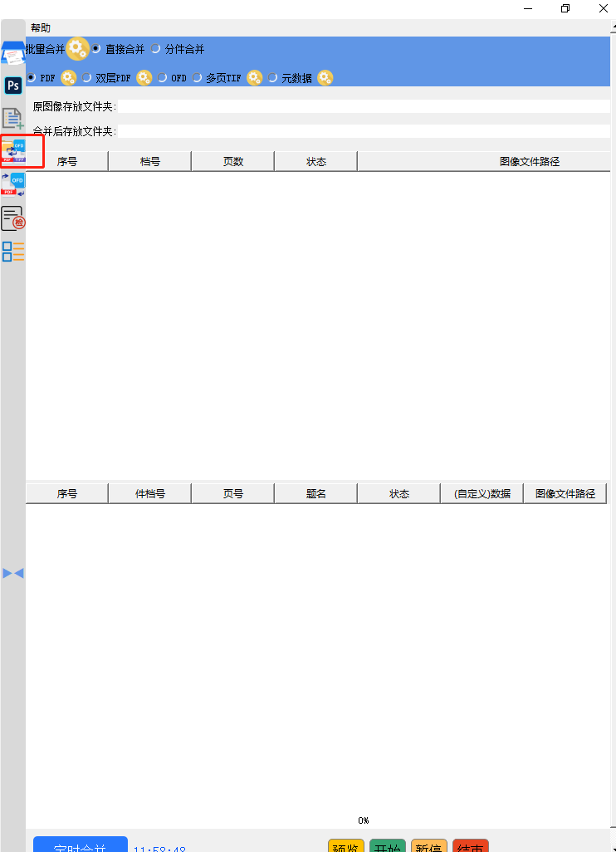Open gear settings next to 元数据
This screenshot has width=616, height=852.
coord(325,78)
